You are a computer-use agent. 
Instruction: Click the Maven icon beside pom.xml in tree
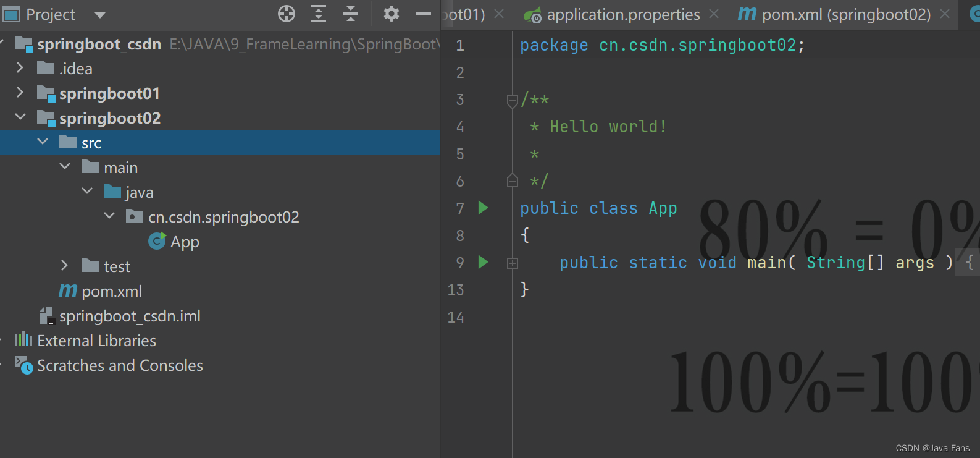tap(68, 290)
